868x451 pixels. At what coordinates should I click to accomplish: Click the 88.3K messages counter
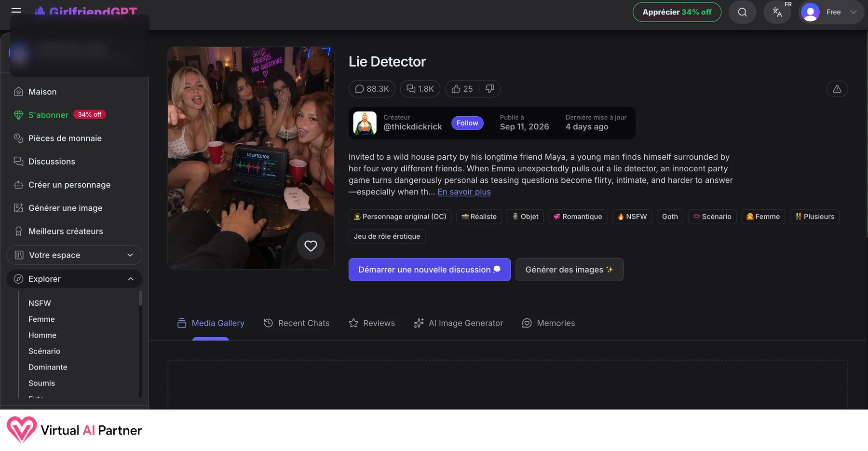[372, 89]
